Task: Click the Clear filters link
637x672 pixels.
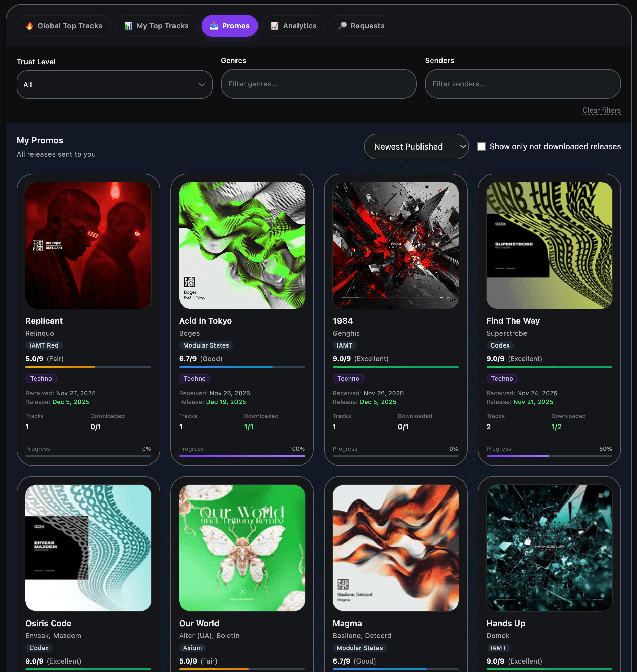Action: tap(601, 111)
